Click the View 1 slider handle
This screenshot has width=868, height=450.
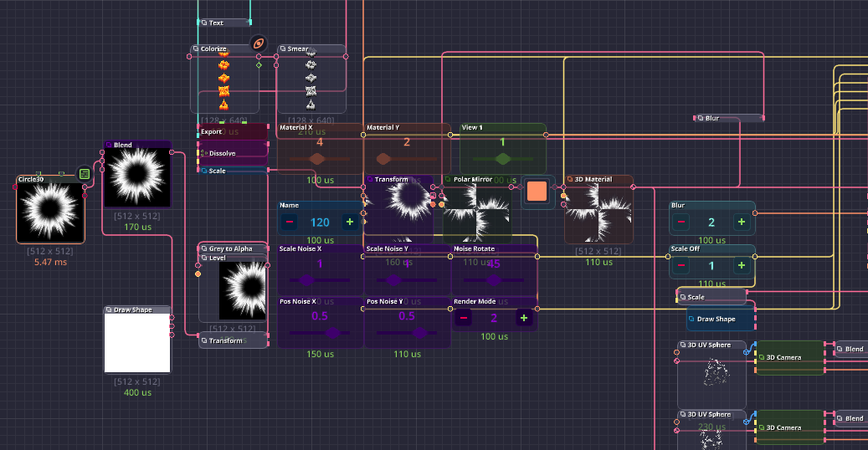(503, 160)
